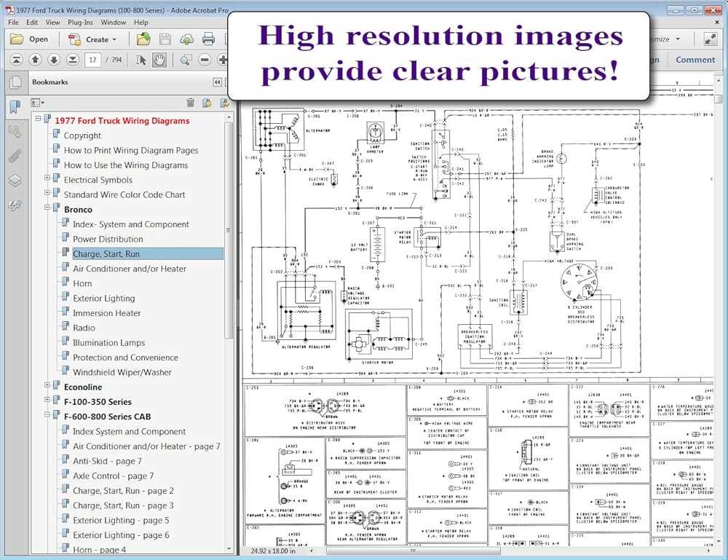Screen dimensions: 728x560
Task: Open the Layers panel icon
Action: click(x=15, y=181)
